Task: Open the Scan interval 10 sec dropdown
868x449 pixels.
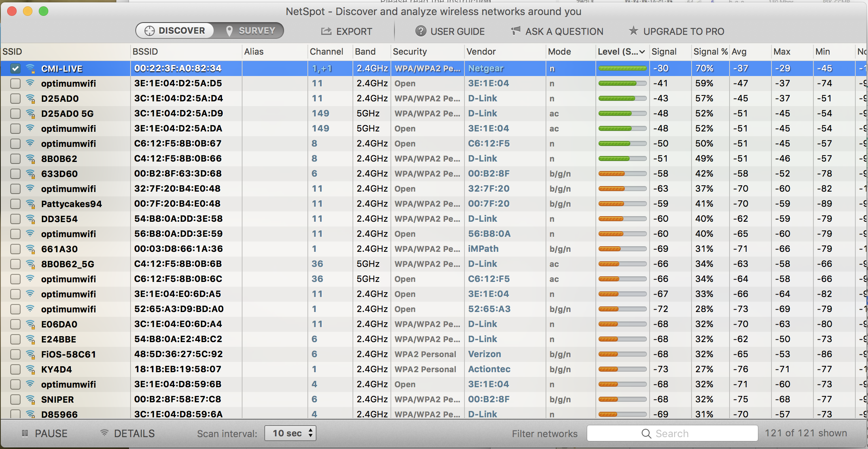Action: tap(290, 434)
